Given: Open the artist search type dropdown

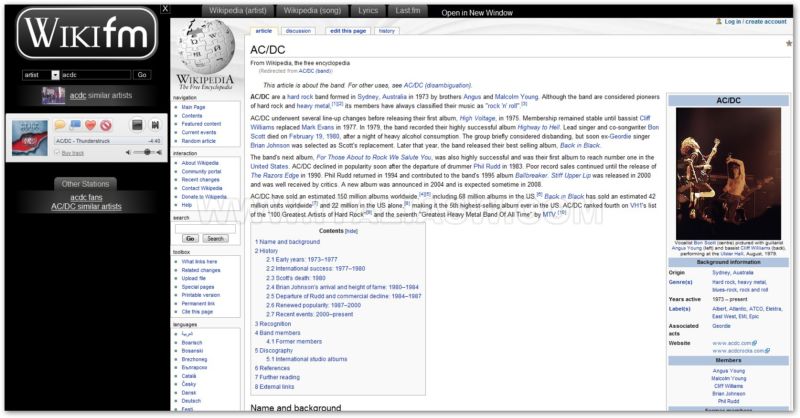Looking at the screenshot, I should [55, 75].
